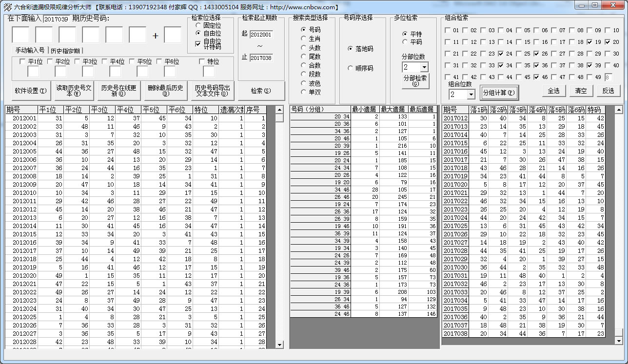Screen dimensions: 628x364
Task: Check the 平1位 checkbox
Action: 22,62
